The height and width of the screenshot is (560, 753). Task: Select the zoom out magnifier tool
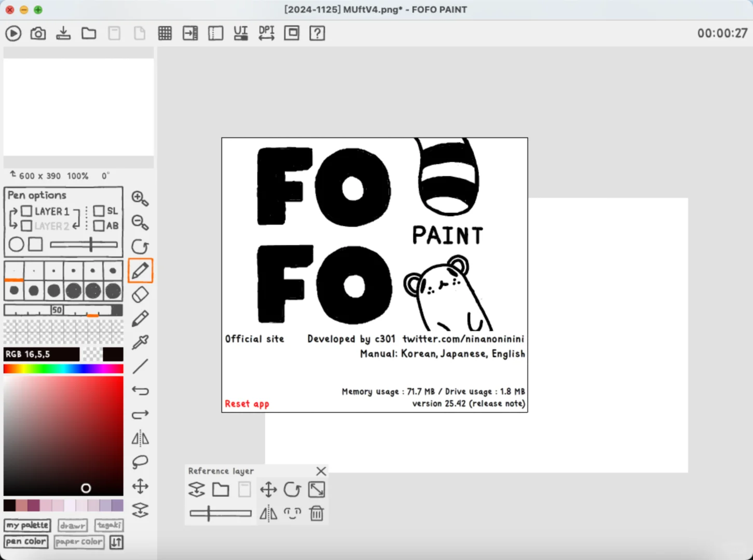click(140, 222)
